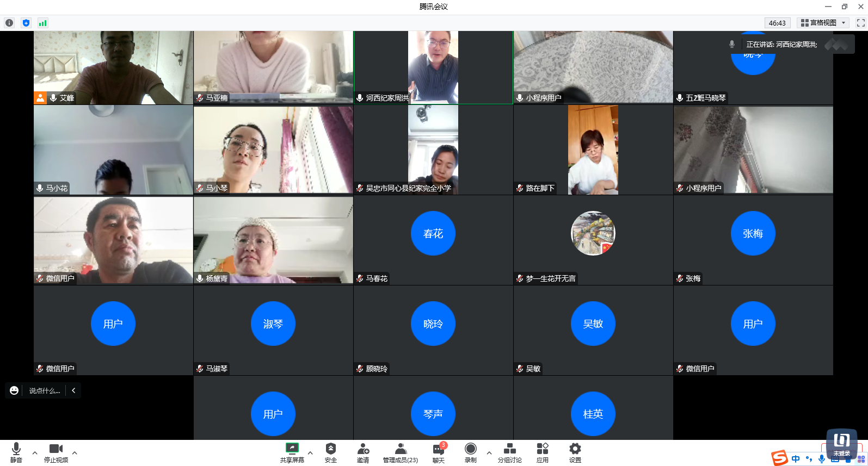Expand the recording options arrow beside 录制
868x466 pixels.
[489, 452]
